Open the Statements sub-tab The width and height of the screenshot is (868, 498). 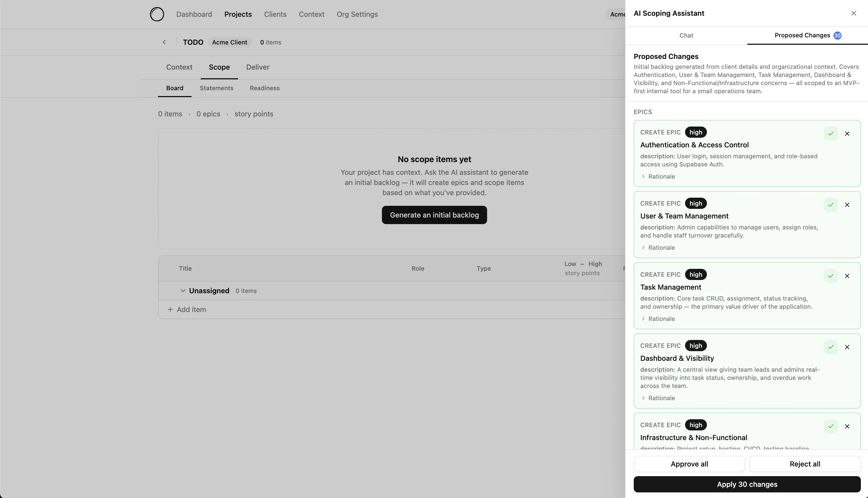216,88
